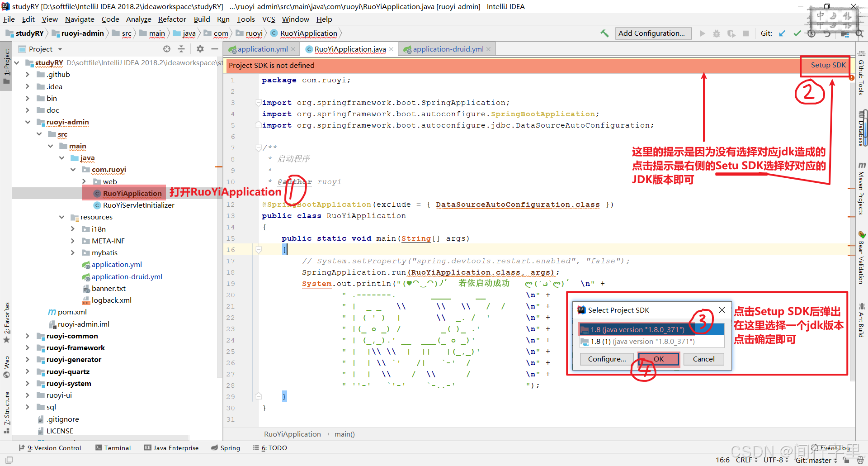The image size is (868, 466).
Task: Hide the Project panel with minimize icon
Action: [x=214, y=49]
